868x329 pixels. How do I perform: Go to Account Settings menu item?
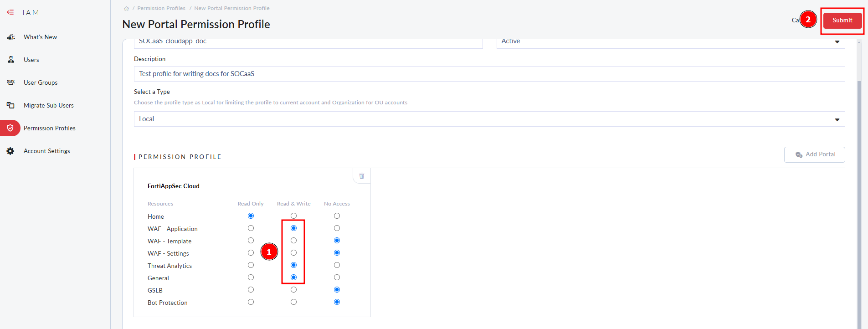[x=47, y=151]
